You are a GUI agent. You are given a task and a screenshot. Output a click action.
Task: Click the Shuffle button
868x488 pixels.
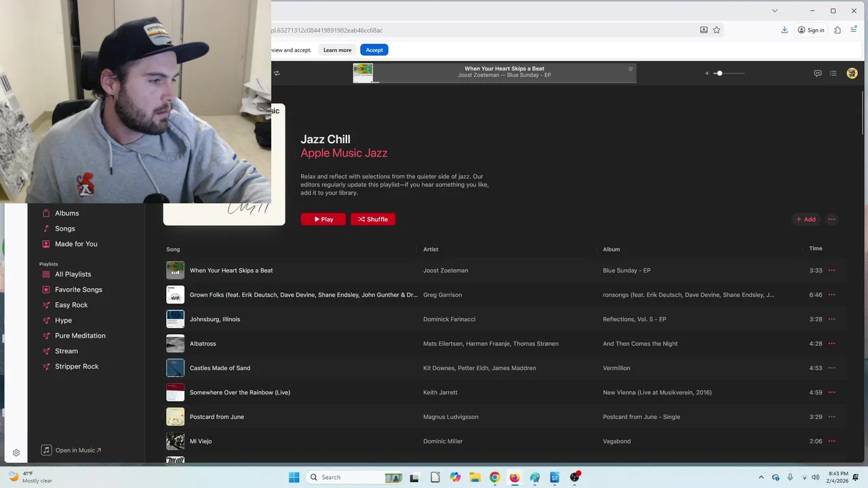[x=373, y=219]
